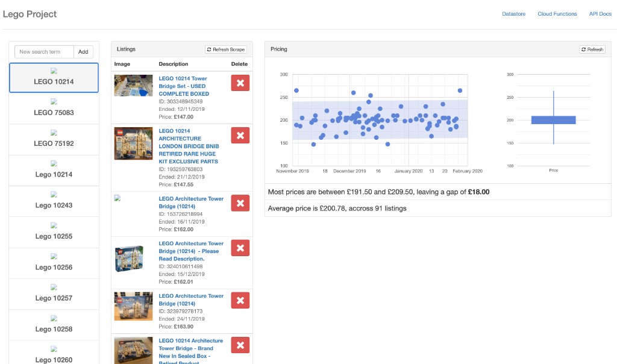Click the Image column header
Viewport: 617px width, 364px height.
[x=122, y=64]
